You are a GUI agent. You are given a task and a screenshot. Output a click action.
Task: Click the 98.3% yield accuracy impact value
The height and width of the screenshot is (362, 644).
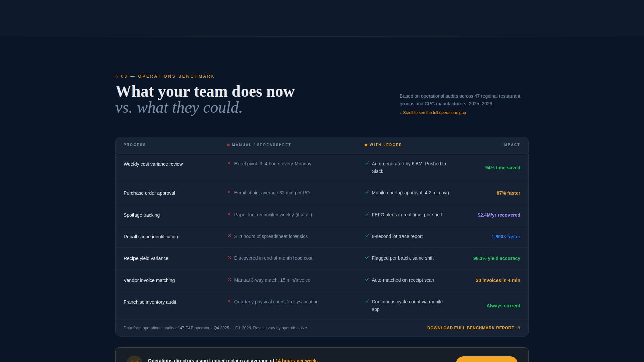click(x=496, y=258)
